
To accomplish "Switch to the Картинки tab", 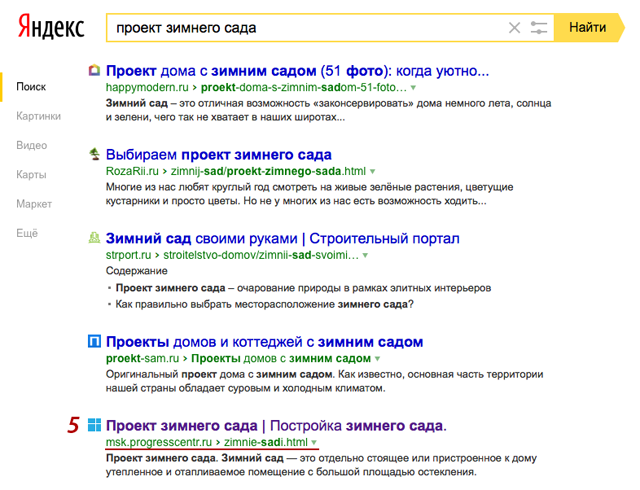I will pyautogui.click(x=38, y=116).
